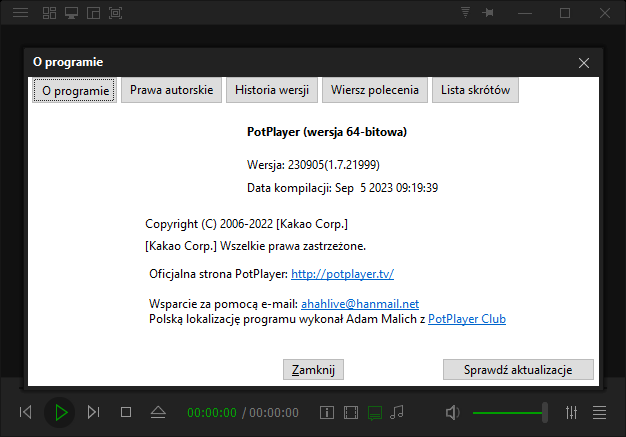Toggle the playlist icon at bottom right

pyautogui.click(x=599, y=412)
